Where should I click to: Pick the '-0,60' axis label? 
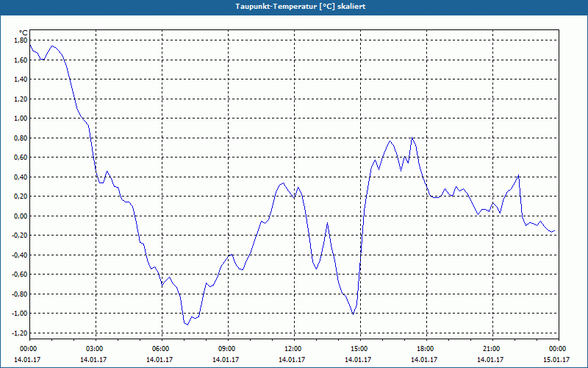point(19,275)
